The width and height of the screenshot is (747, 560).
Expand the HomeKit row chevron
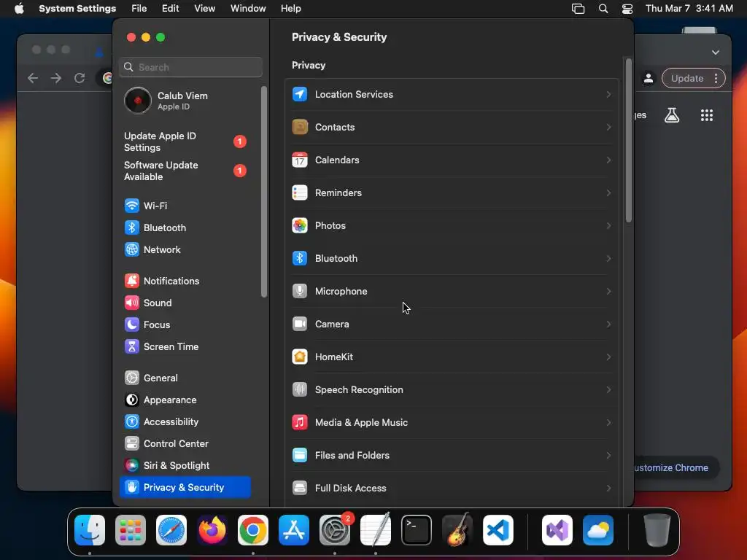tap(608, 357)
